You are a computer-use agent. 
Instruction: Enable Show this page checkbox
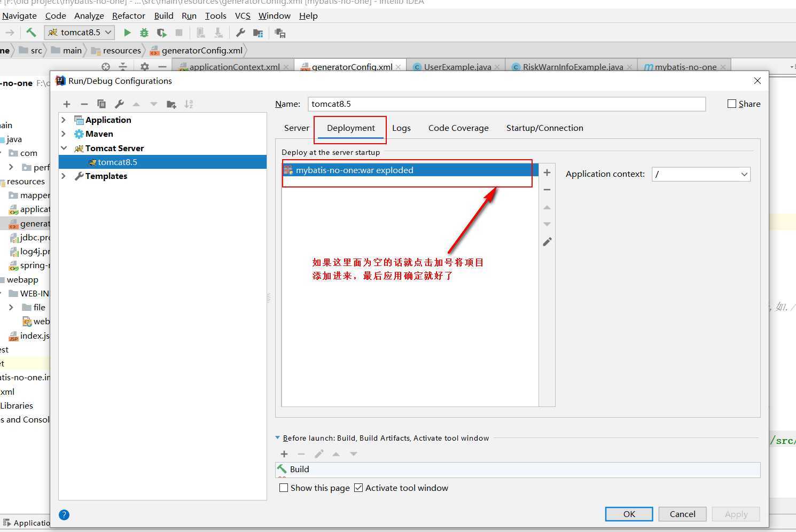tap(284, 488)
